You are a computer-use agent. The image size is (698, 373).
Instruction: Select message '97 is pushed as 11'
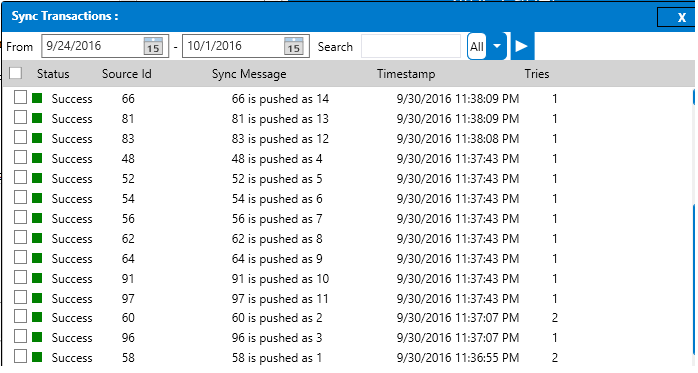(x=280, y=299)
